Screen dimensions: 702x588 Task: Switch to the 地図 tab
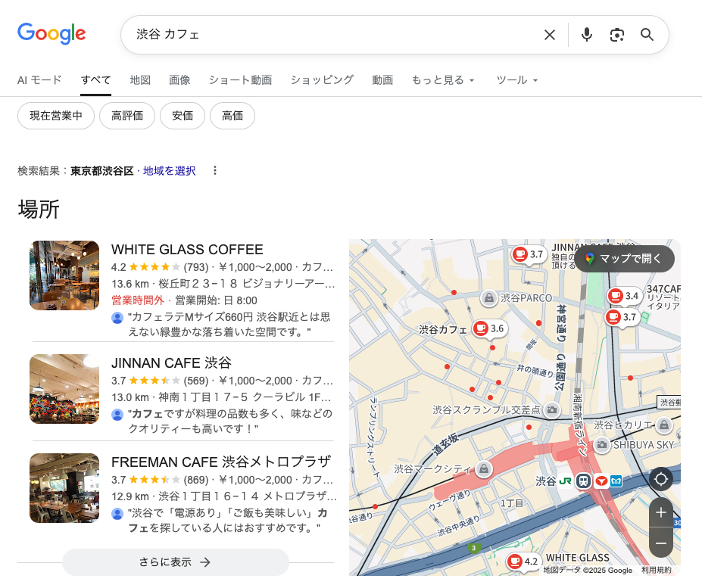click(140, 80)
